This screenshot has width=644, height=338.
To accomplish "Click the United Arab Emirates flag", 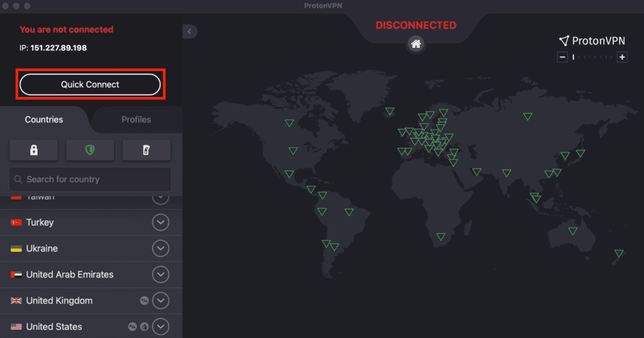I will point(16,274).
